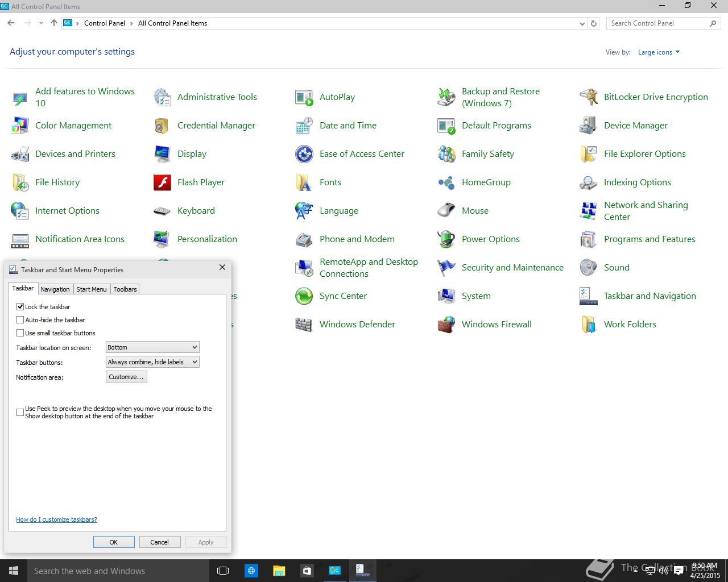Select the Taskbar tab in the dialog
The image size is (728, 582).
(x=23, y=289)
